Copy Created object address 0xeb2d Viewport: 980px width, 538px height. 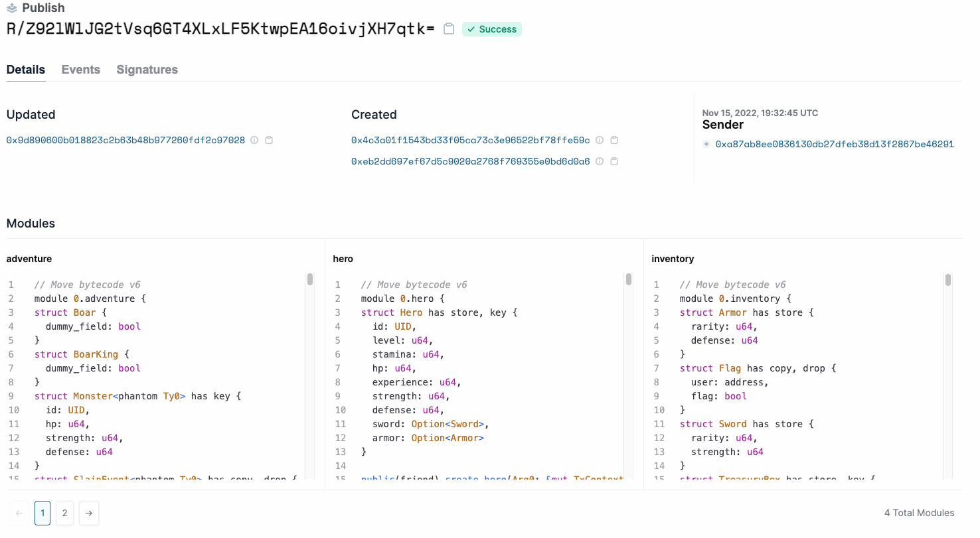click(x=614, y=161)
